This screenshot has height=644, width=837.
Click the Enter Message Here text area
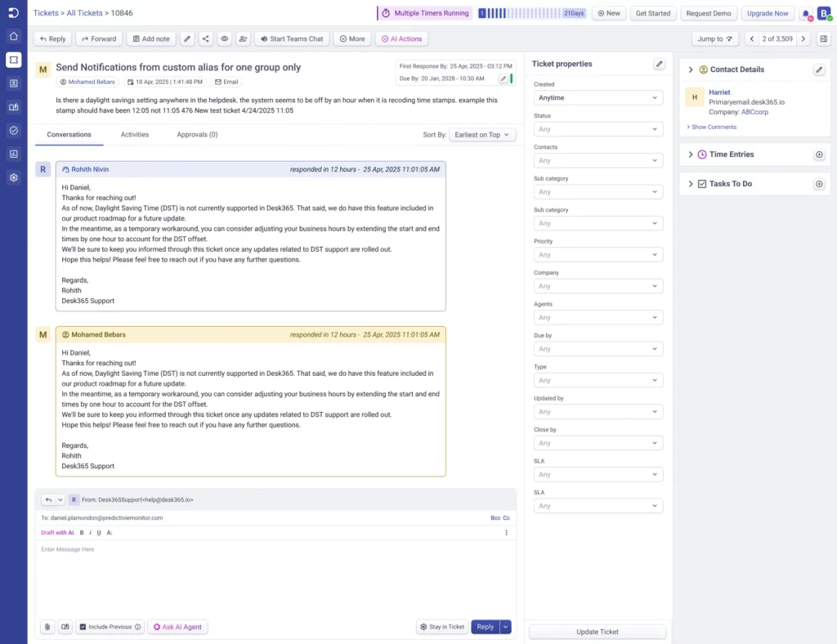click(275, 572)
